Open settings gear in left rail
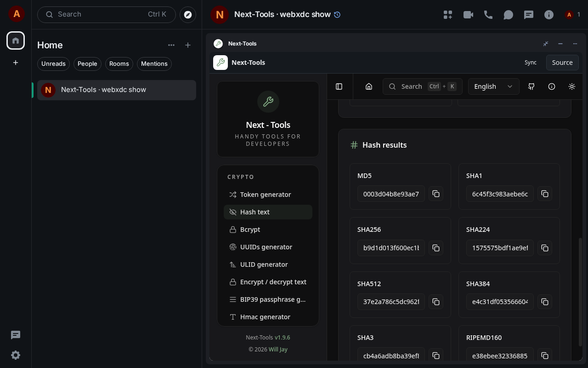This screenshot has width=588, height=368. click(16, 355)
